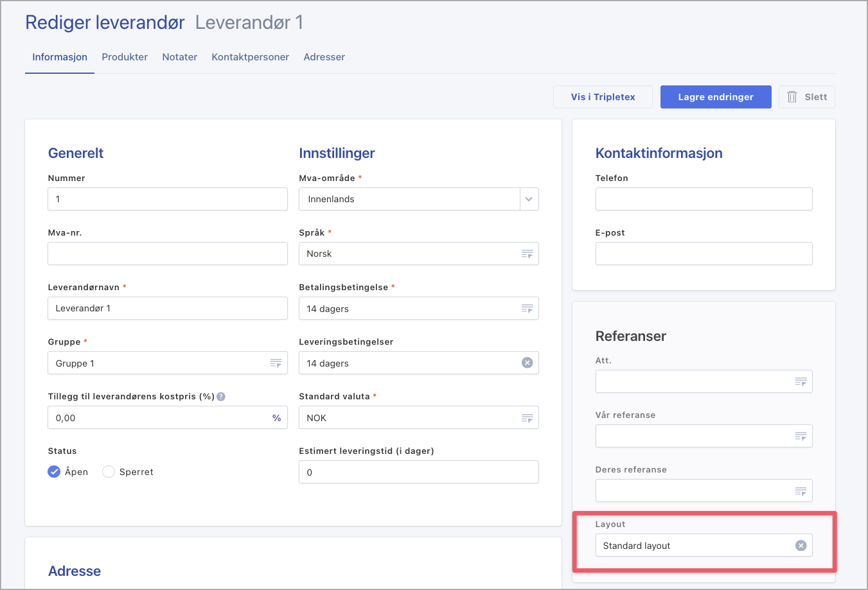Click the Vis i Tripletex button
868x590 pixels.
tap(603, 97)
